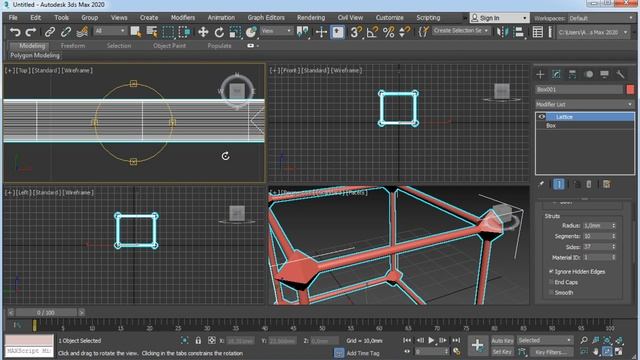Open the key filter 'Selected' dropdown
The image size is (640, 360).
[545, 340]
